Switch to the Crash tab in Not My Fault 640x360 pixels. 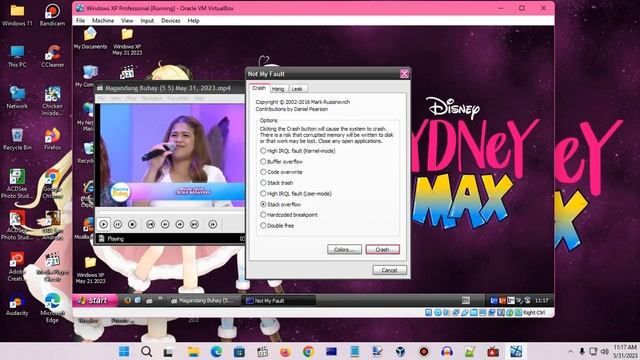pos(259,88)
